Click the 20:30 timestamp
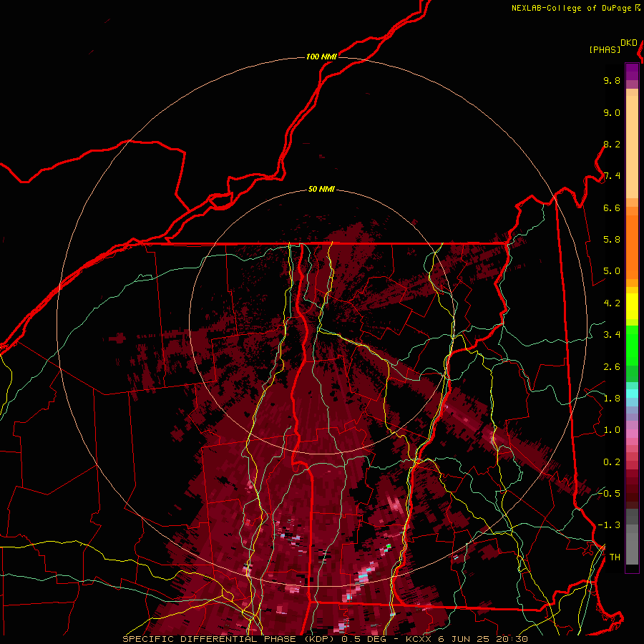The width and height of the screenshot is (644, 644). click(x=512, y=639)
